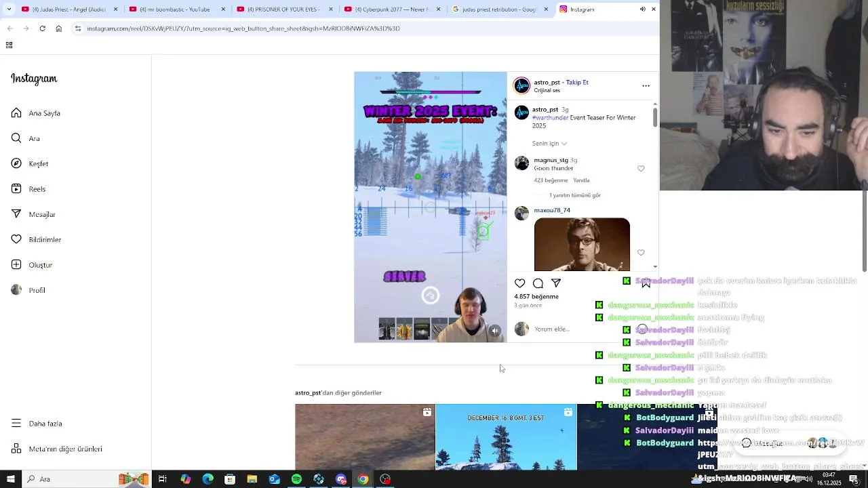
Task: Open the December 16 snowy reel thumbnail
Action: point(506,437)
